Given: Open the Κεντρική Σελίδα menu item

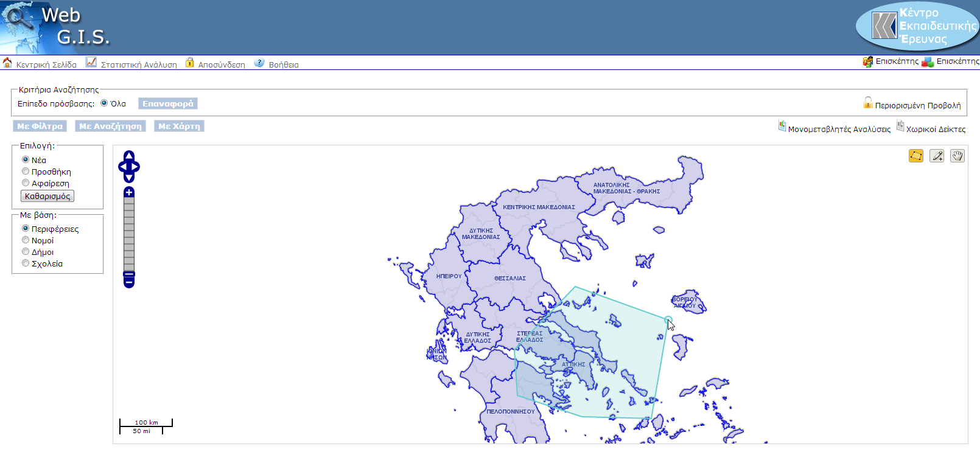Looking at the screenshot, I should pos(46,64).
